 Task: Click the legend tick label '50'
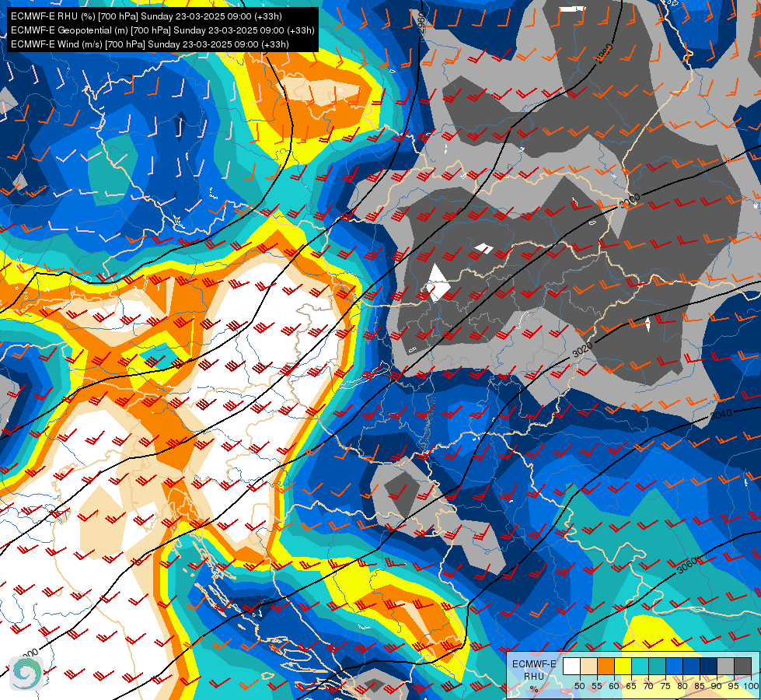(x=580, y=686)
